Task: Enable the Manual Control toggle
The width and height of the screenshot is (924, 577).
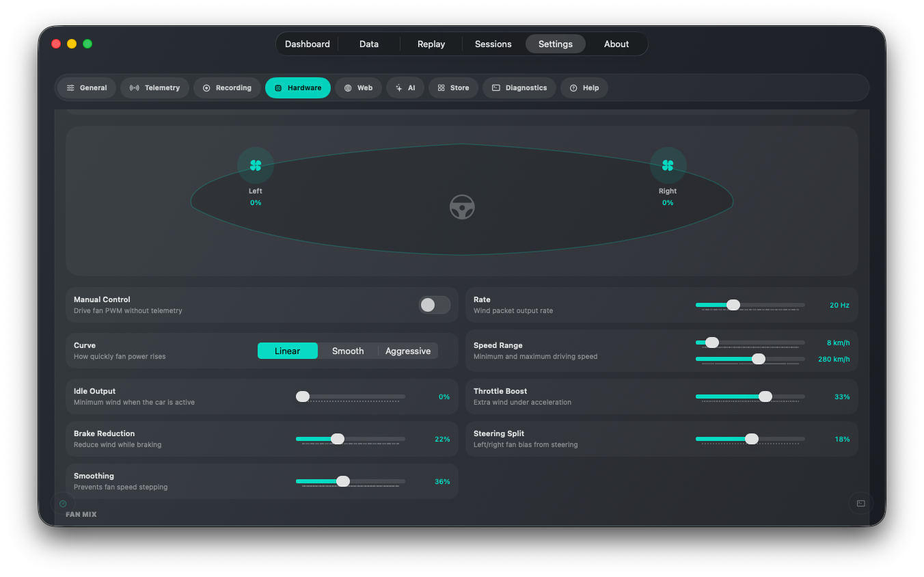Action: click(x=435, y=305)
